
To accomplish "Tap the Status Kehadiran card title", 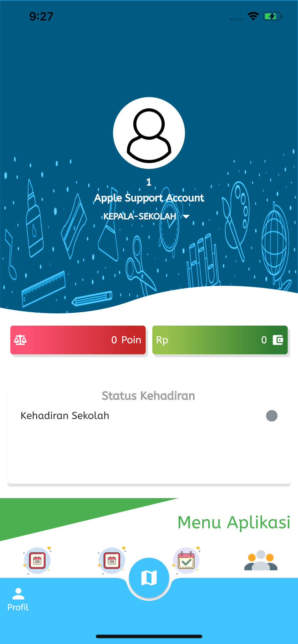I will click(148, 396).
